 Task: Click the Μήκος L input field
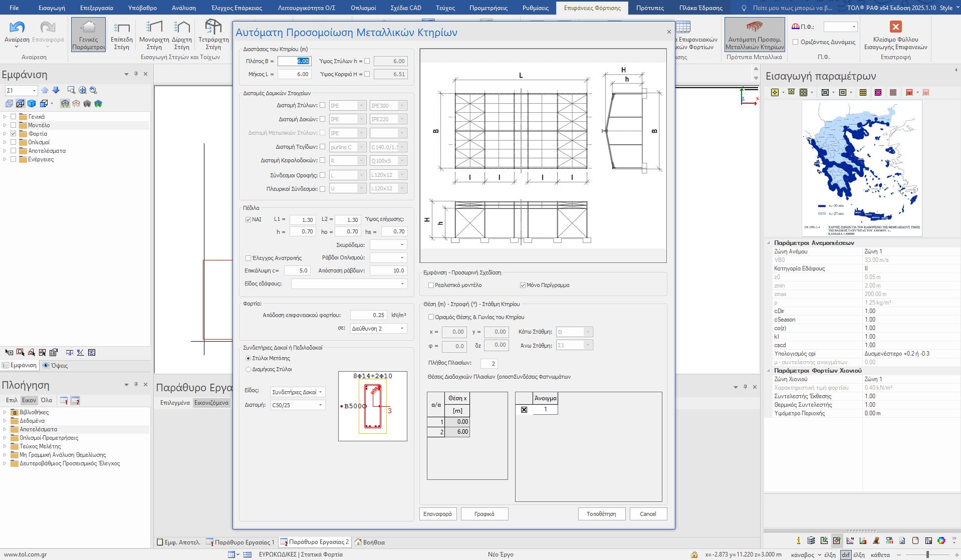pyautogui.click(x=295, y=74)
